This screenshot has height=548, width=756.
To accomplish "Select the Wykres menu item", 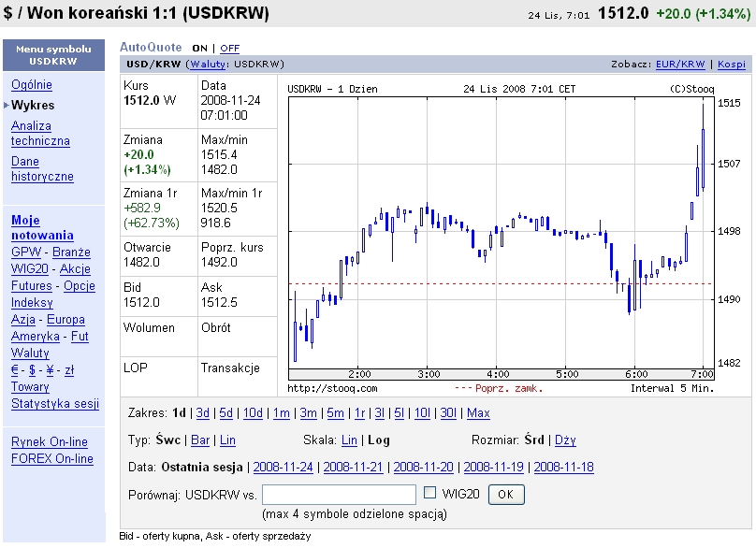I will [x=33, y=105].
